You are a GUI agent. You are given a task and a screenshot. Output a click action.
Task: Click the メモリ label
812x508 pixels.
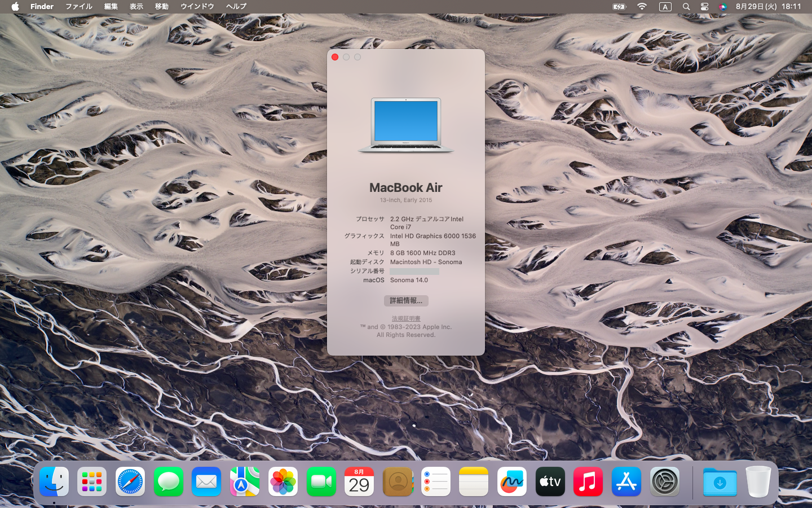[376, 253]
